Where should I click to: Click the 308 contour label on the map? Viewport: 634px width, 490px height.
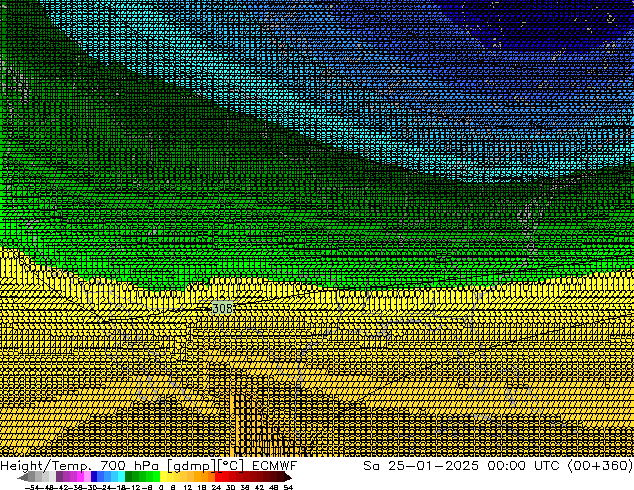point(222,308)
